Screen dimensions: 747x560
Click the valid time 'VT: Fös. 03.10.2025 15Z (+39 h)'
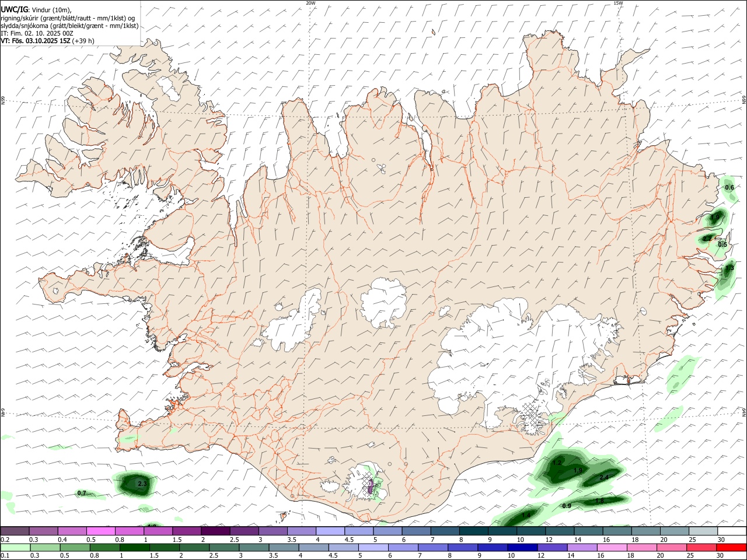[x=47, y=41]
